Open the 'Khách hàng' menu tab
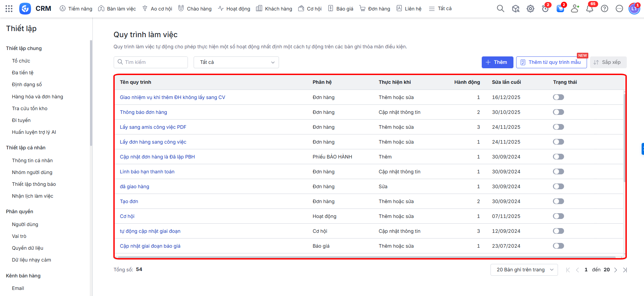Image resolution: width=644 pixels, height=296 pixels. click(x=274, y=9)
